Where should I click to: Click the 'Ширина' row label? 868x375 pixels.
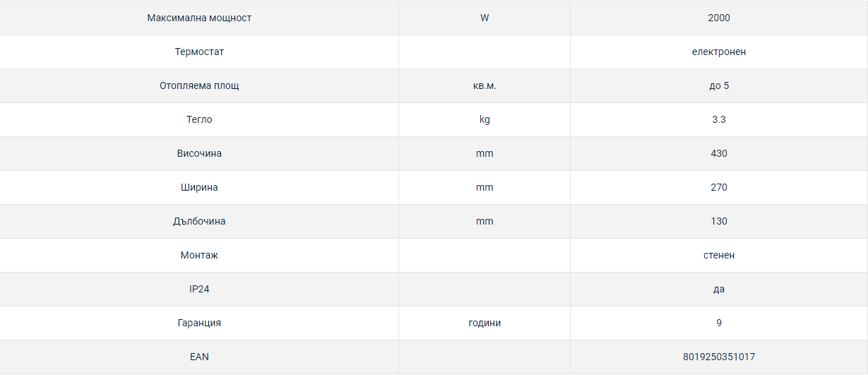tap(199, 187)
